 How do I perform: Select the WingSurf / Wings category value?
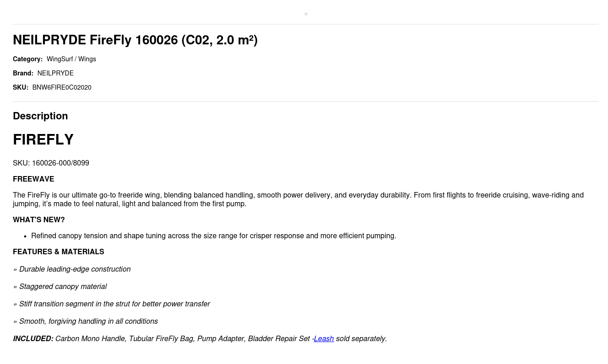71,59
